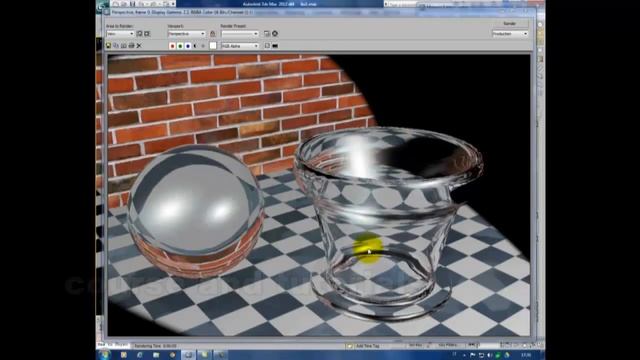This screenshot has width=640, height=360.
Task: Open the RGB Alpha channel display dropdown
Action: click(x=240, y=46)
